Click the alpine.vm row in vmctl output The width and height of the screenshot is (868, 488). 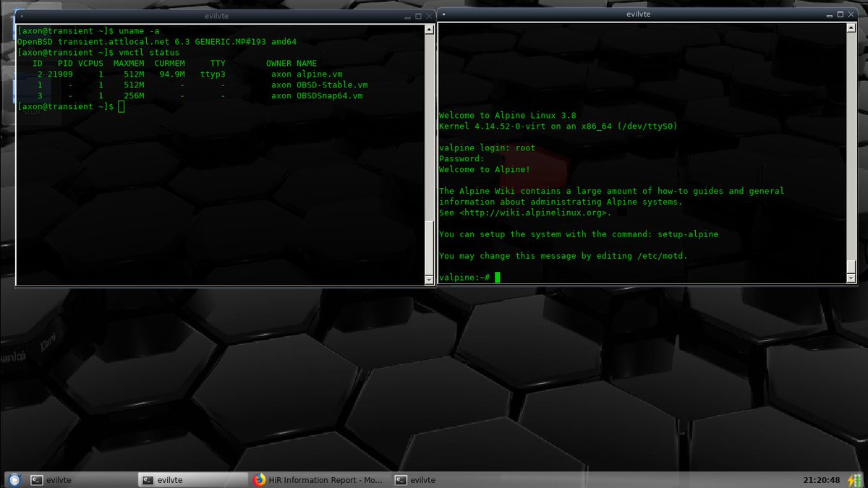coord(190,74)
